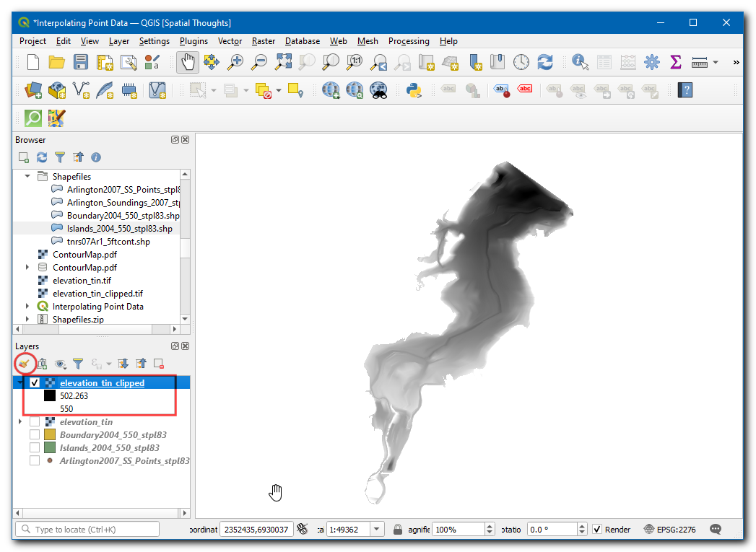This screenshot has width=756, height=552.
Task: Expand the elevation_tin layer legend
Action: tap(20, 422)
